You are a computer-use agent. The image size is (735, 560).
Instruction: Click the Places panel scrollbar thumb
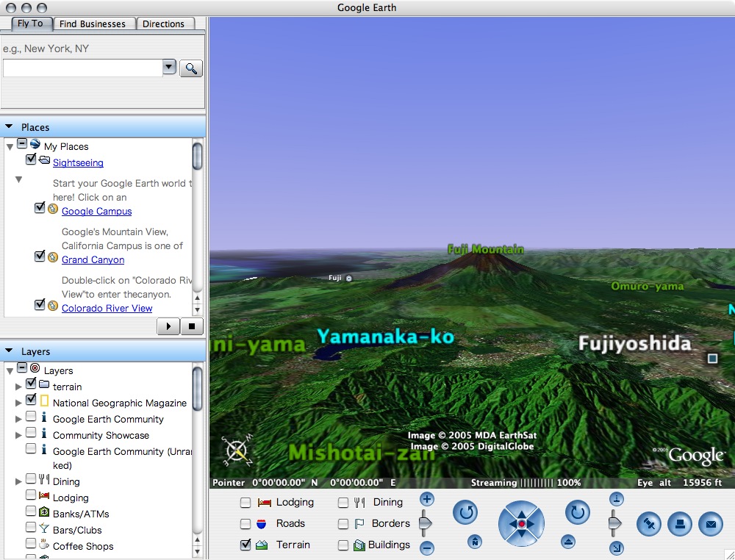(197, 156)
